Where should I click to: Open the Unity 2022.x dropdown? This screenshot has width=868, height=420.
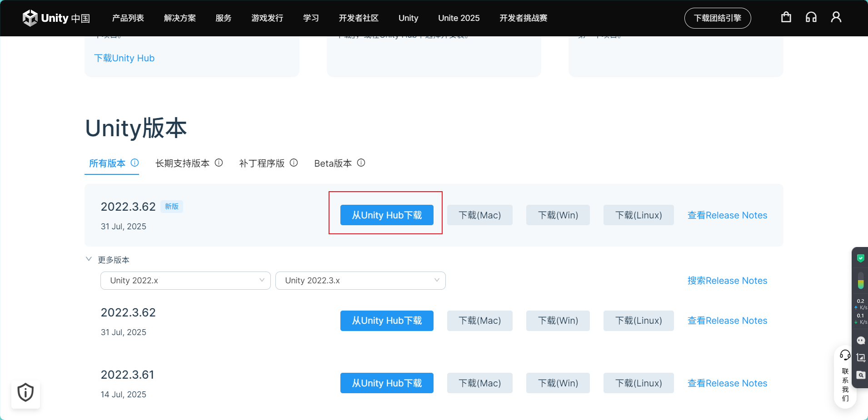(185, 281)
